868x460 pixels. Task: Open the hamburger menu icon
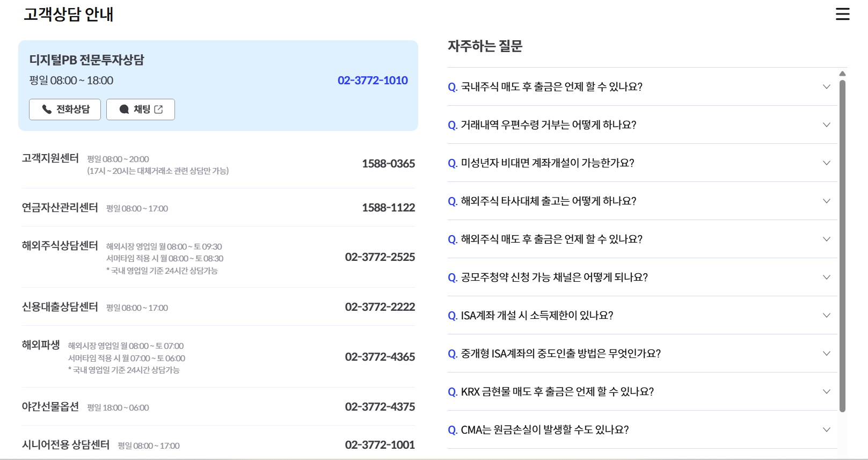click(842, 14)
